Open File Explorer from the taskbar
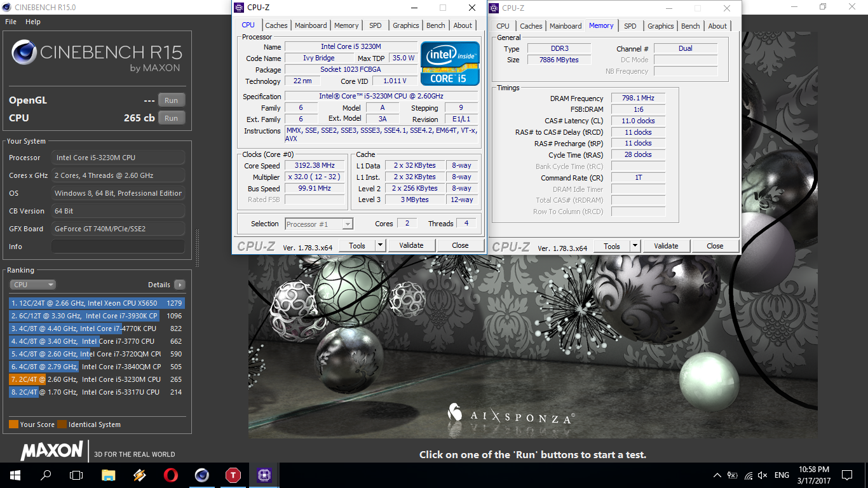The width and height of the screenshot is (868, 488). (x=109, y=475)
